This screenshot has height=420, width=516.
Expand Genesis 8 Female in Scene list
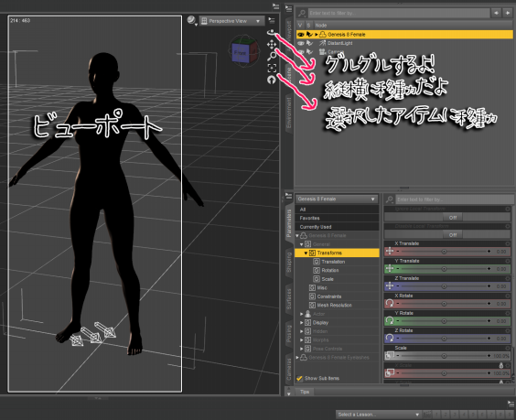[x=317, y=34]
